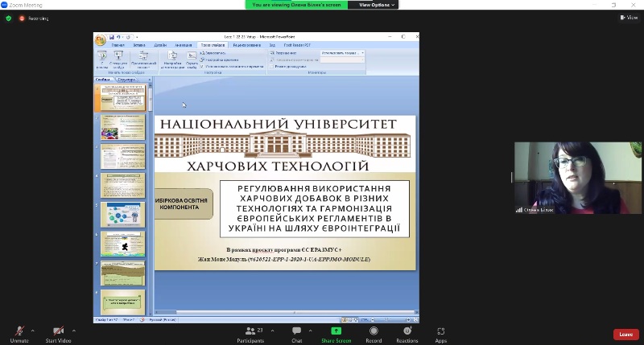Unmute microphone in Zoom

click(19, 335)
